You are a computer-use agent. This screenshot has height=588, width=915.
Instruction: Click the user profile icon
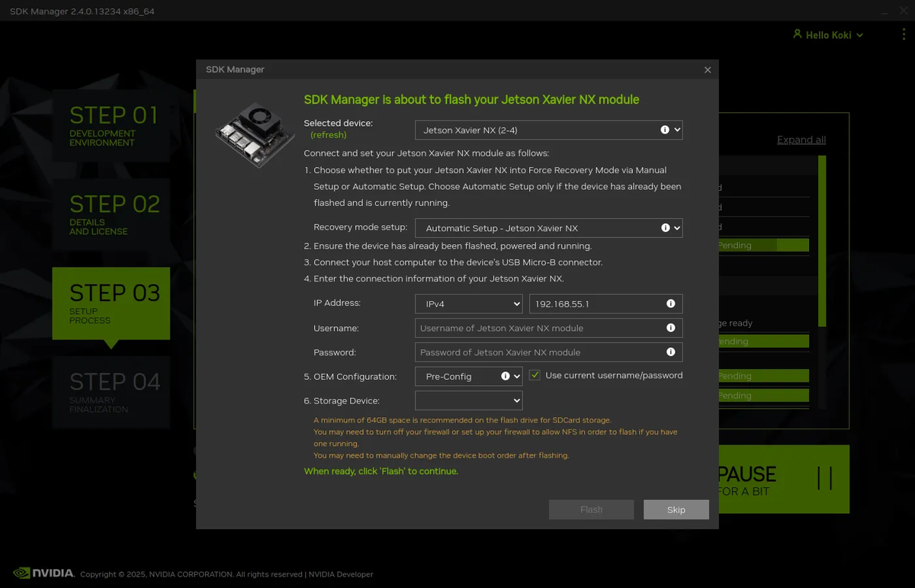click(798, 34)
